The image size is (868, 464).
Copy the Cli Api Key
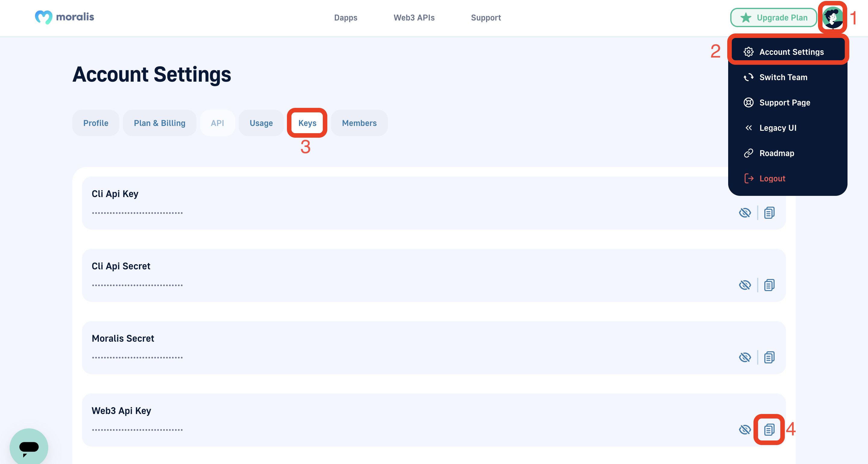pyautogui.click(x=769, y=213)
